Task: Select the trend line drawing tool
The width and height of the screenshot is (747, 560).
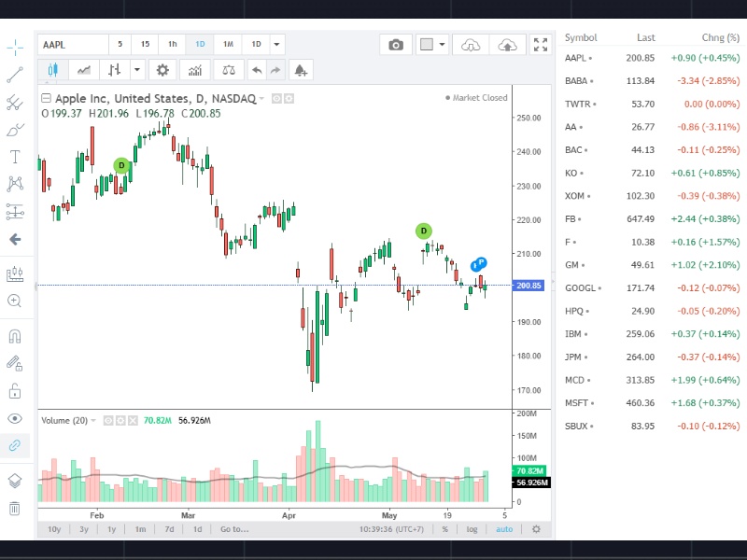Action: (15, 75)
